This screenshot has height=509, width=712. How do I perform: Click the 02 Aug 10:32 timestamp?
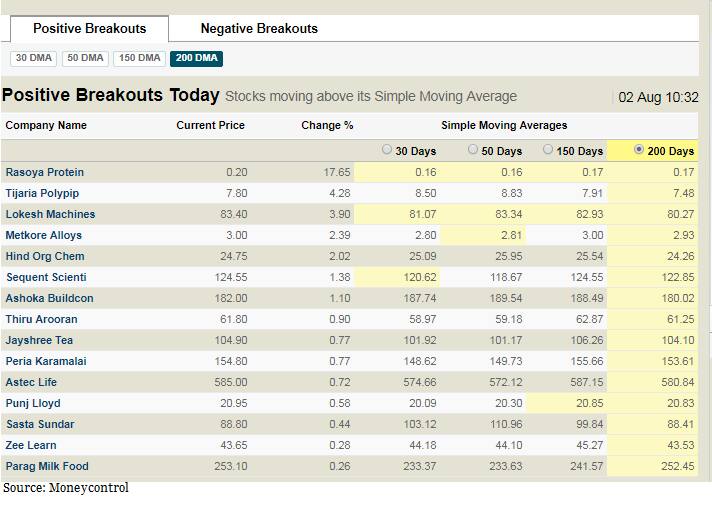(x=658, y=97)
